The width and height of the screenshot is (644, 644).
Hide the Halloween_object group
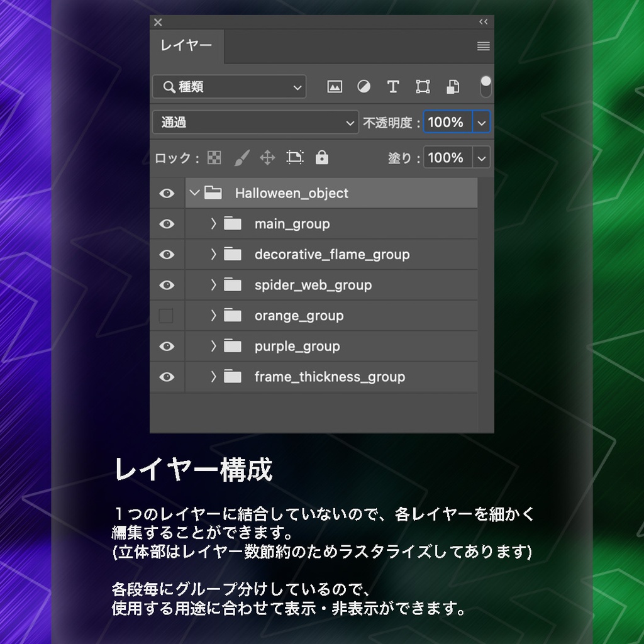[167, 193]
